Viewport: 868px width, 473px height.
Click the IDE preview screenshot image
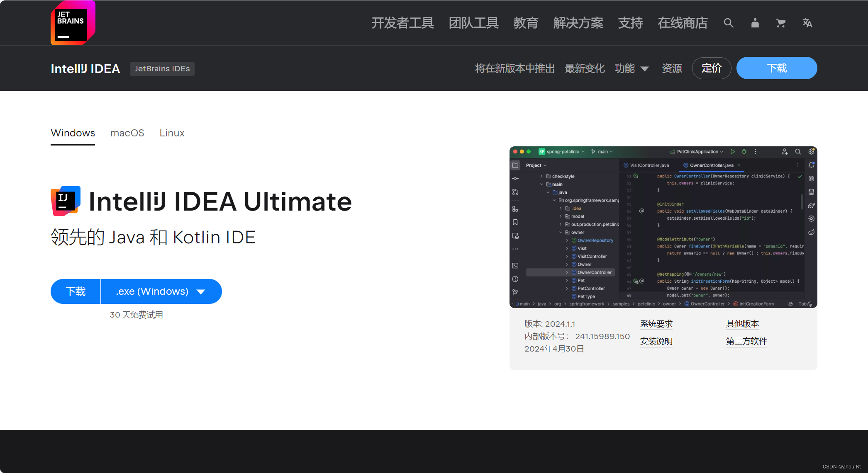click(663, 227)
